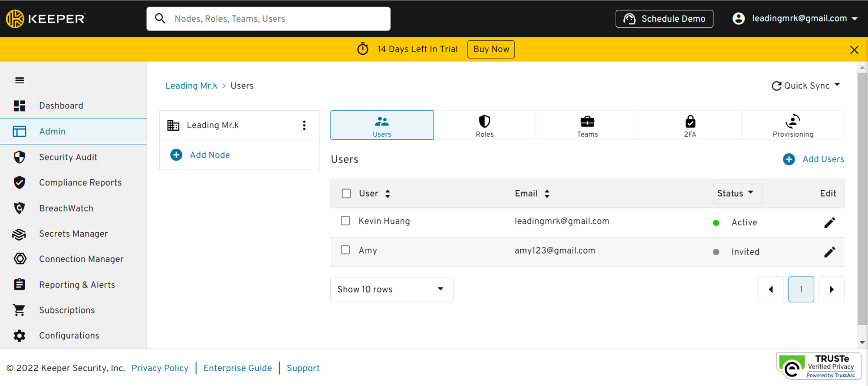Switch to the 2FA tab

[x=690, y=125]
